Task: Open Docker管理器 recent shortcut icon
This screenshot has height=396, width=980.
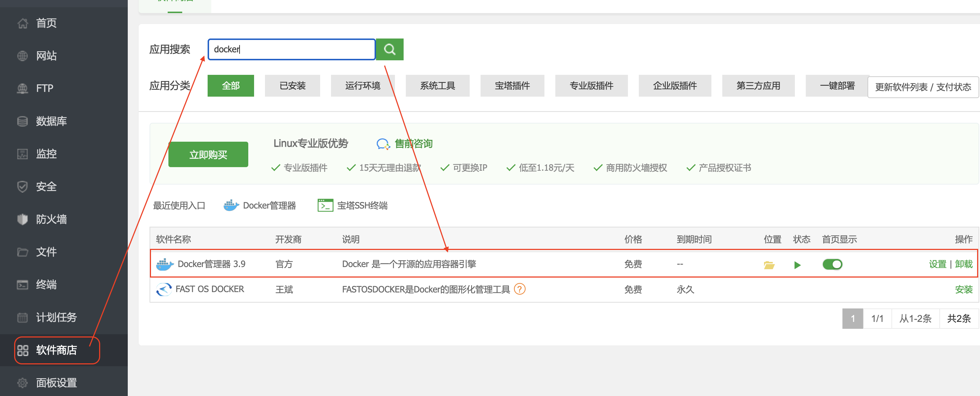Action: click(x=231, y=206)
